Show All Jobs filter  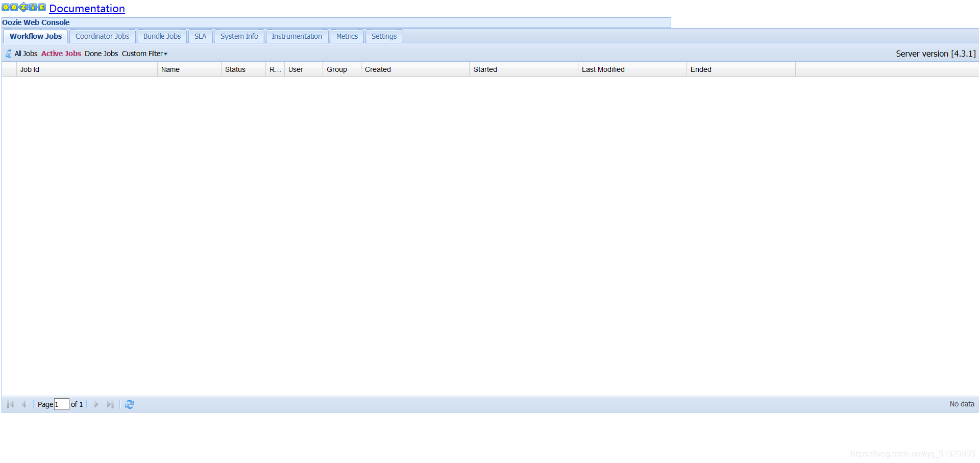[26, 54]
